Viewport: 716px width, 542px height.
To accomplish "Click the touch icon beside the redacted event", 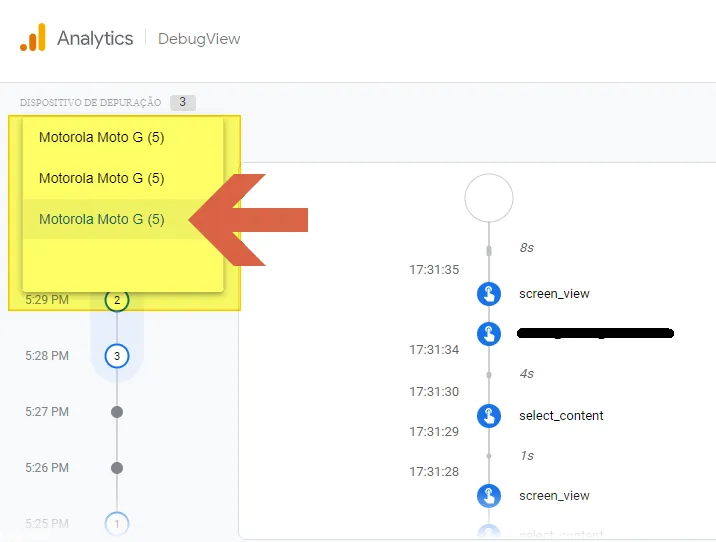I will click(489, 334).
